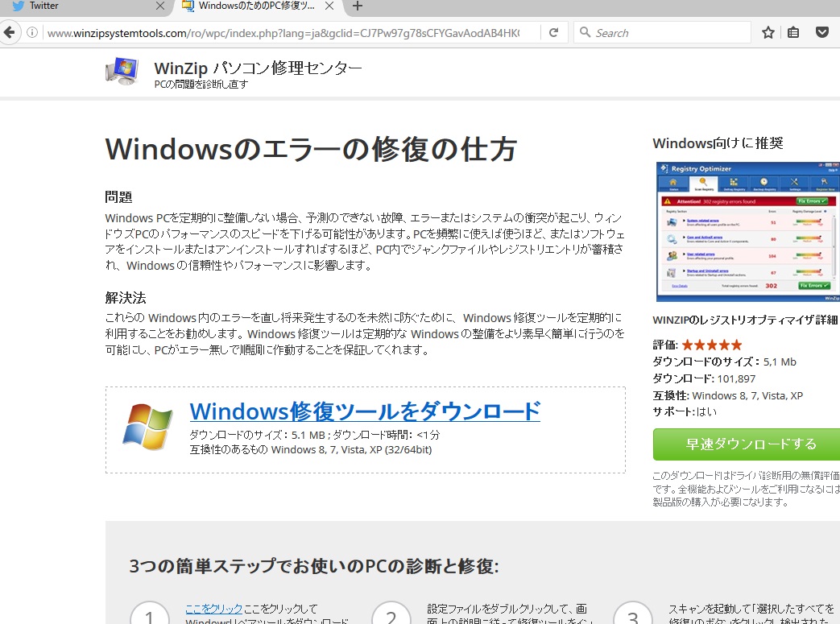Screen dimensions: 840x624
Task: Click the Windows向けに推奨 sidebar heading
Action: [x=718, y=143]
